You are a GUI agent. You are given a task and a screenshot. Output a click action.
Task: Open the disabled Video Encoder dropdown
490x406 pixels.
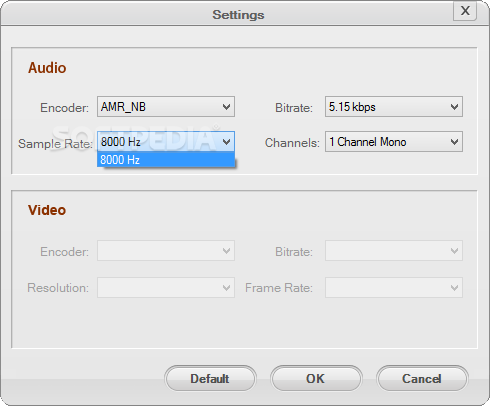pyautogui.click(x=166, y=251)
